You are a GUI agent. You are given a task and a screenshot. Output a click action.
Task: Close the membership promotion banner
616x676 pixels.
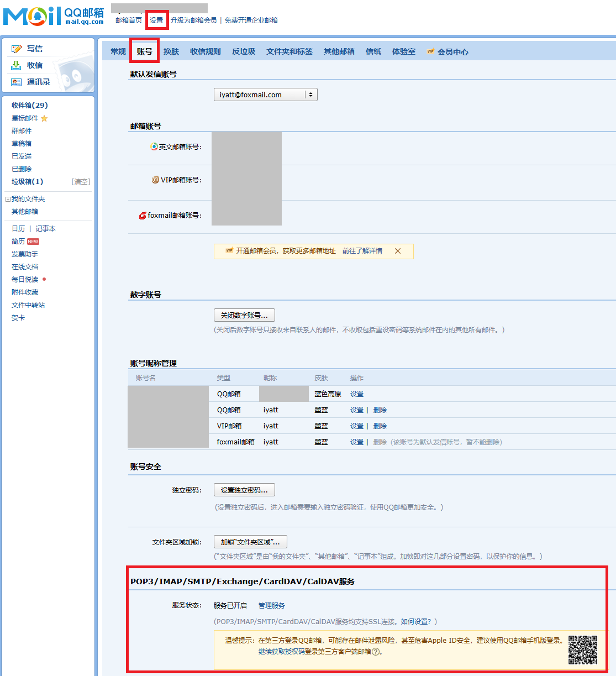398,251
